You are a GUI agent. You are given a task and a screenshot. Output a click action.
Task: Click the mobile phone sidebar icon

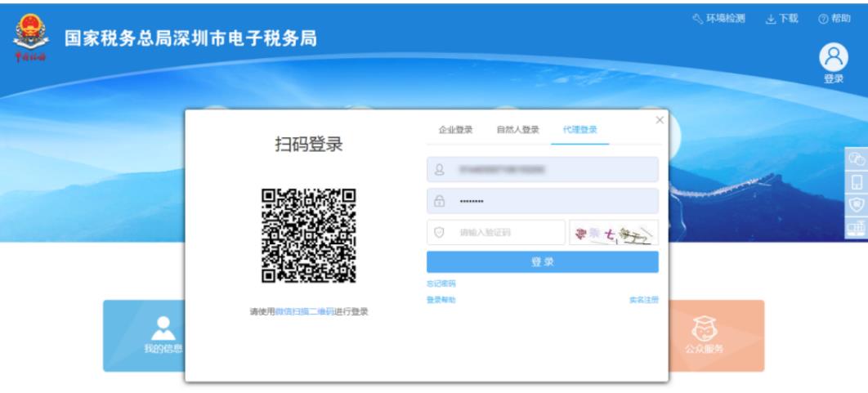point(857,182)
